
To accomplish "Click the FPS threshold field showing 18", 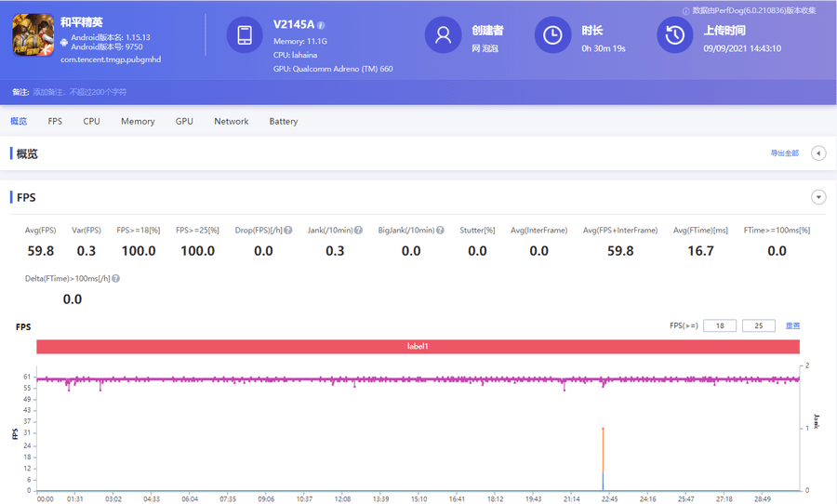I will click(720, 325).
